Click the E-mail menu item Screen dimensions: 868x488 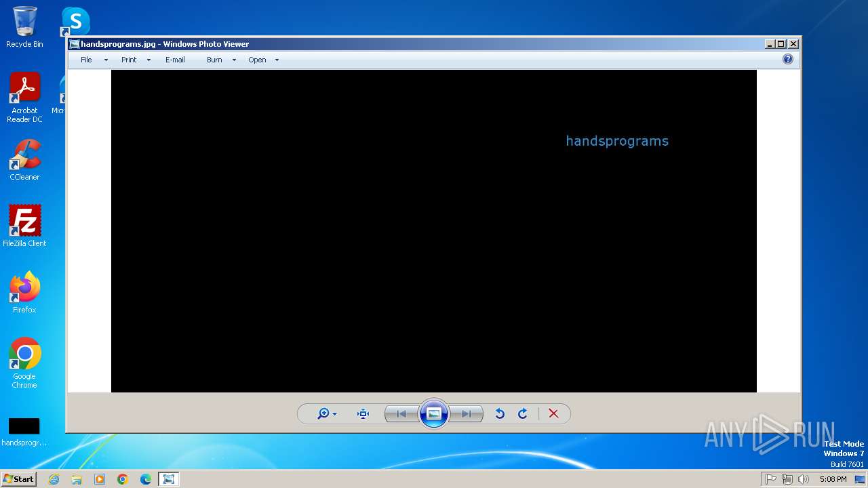click(175, 60)
